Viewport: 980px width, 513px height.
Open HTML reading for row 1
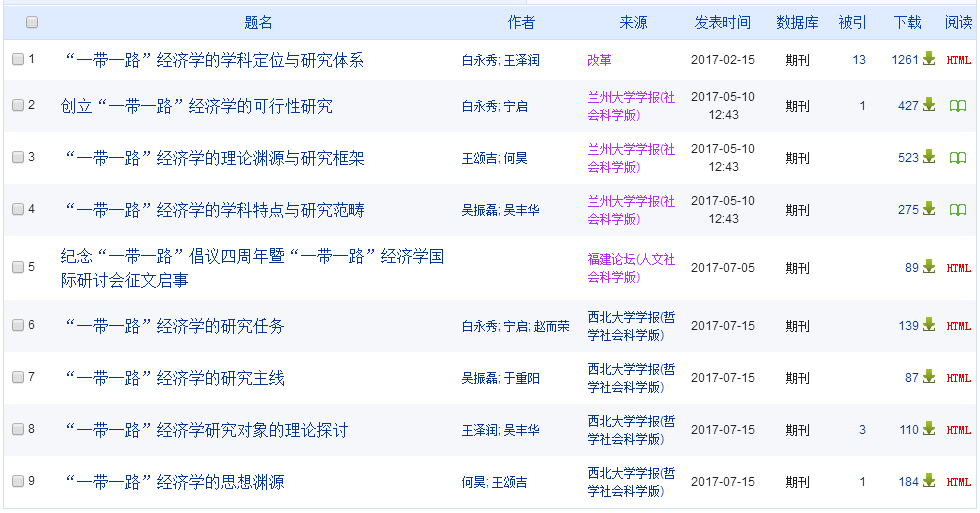958,60
